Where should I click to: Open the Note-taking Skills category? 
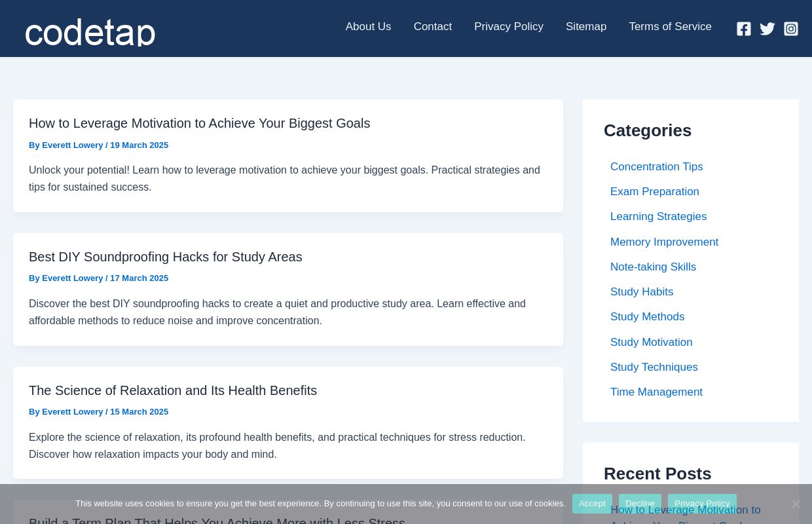[x=653, y=267]
